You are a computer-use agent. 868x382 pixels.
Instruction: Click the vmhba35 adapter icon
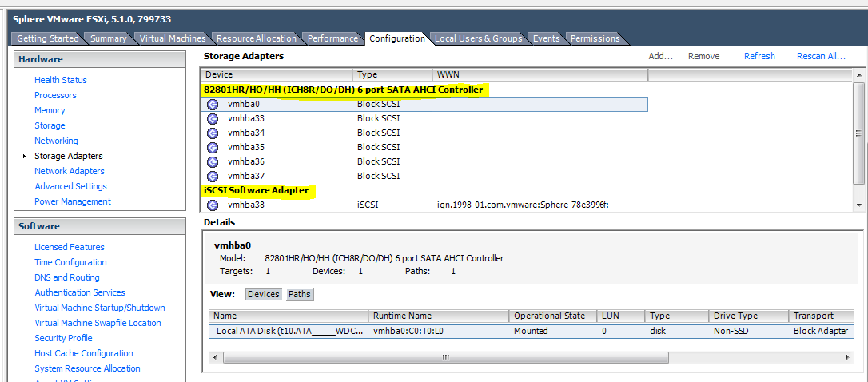pos(213,147)
